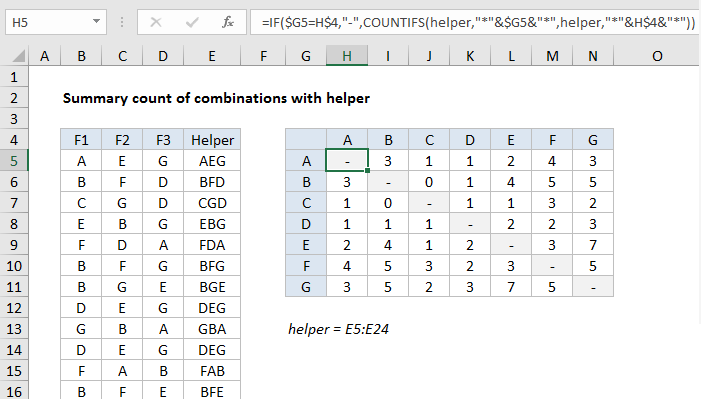Click the fill handle of cell H5
The image size is (701, 399).
pyautogui.click(x=367, y=170)
